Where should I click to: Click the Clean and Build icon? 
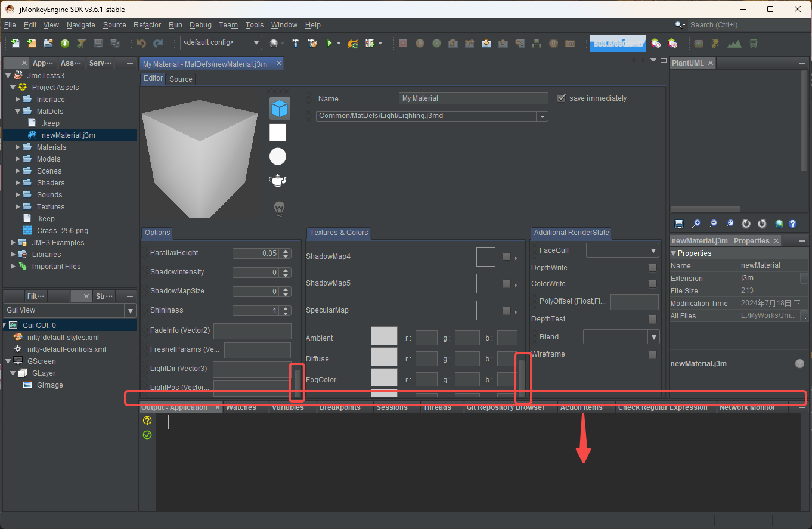point(312,43)
